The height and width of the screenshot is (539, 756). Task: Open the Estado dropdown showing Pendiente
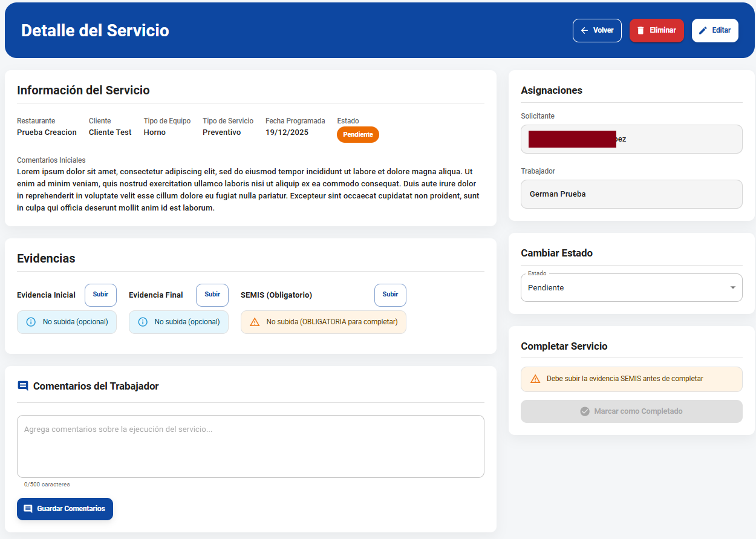(x=623, y=288)
